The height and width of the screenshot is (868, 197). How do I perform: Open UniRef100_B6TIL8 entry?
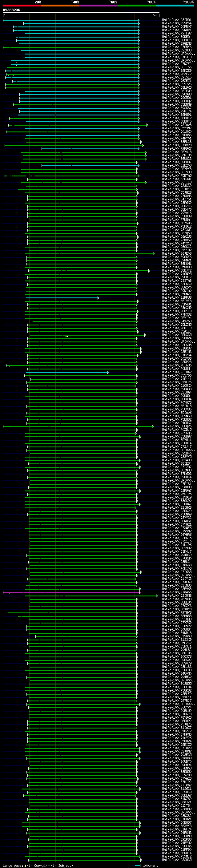pos(176,182)
